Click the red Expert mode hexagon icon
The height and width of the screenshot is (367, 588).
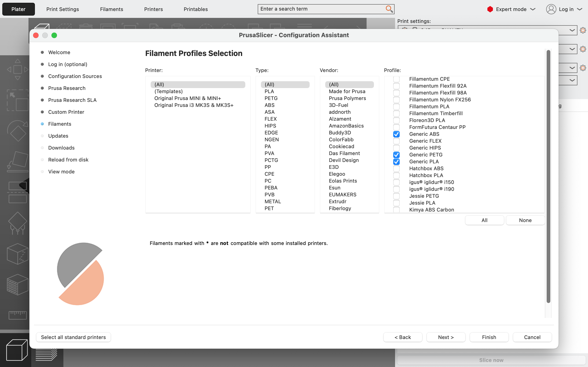coord(490,9)
